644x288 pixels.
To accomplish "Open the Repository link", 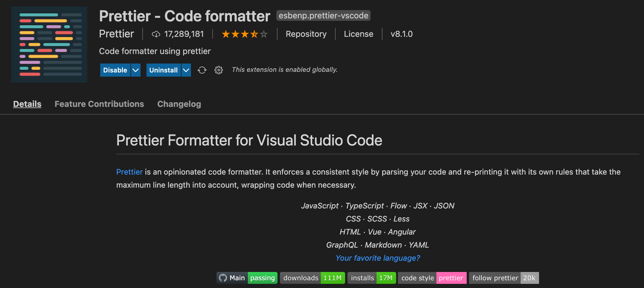I will pyautogui.click(x=306, y=34).
